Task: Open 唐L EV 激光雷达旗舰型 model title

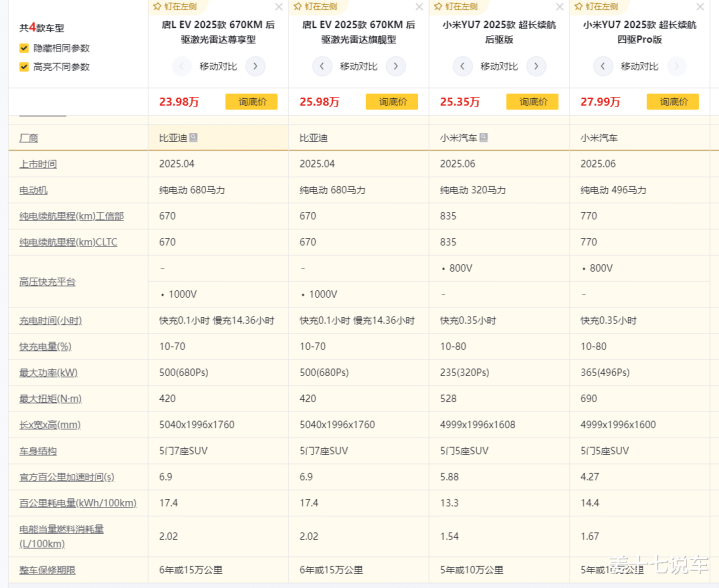Action: click(359, 32)
